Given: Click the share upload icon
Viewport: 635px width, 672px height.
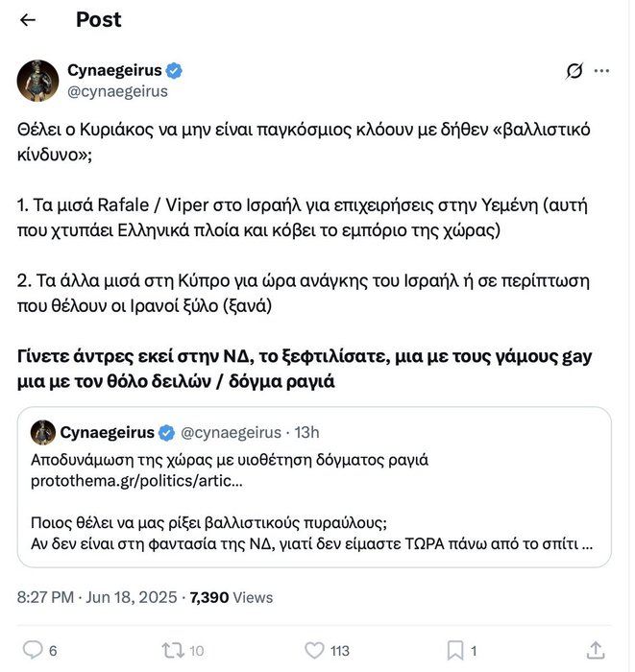Looking at the screenshot, I should [x=596, y=650].
